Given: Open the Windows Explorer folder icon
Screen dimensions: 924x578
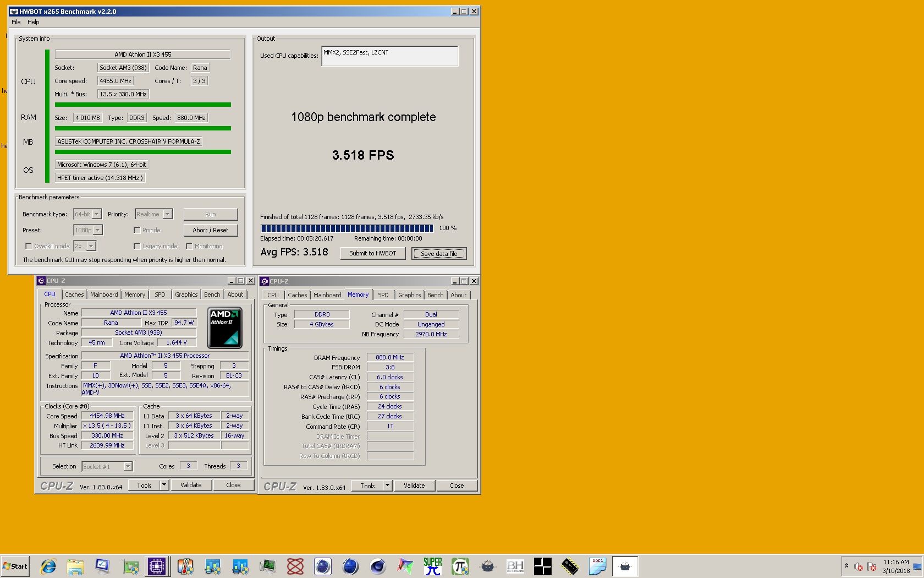Looking at the screenshot, I should pyautogui.click(x=75, y=566).
